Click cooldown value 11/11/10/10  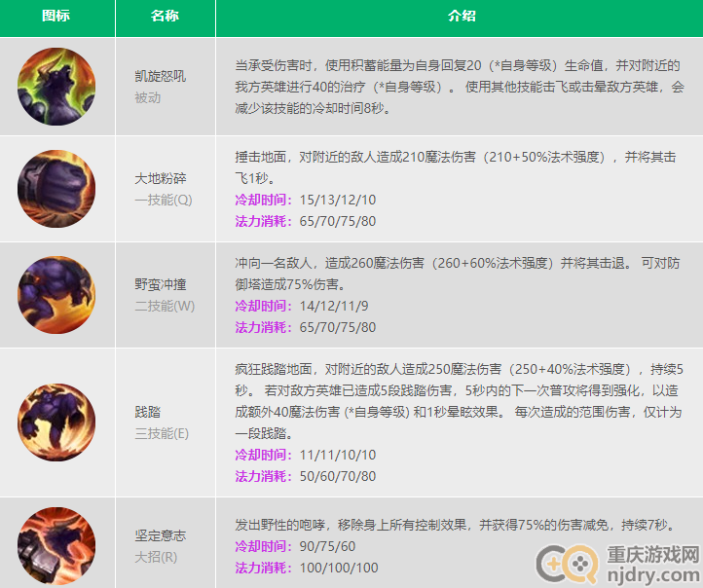click(x=338, y=455)
